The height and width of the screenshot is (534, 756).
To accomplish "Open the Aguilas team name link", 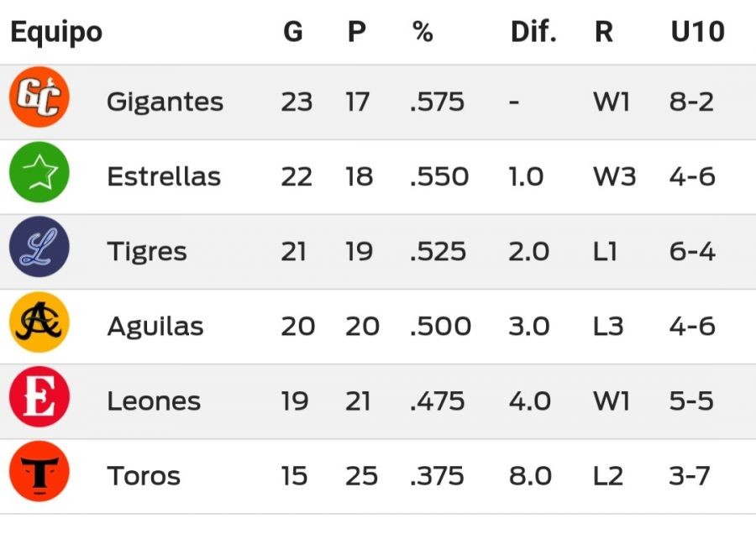I will [155, 327].
